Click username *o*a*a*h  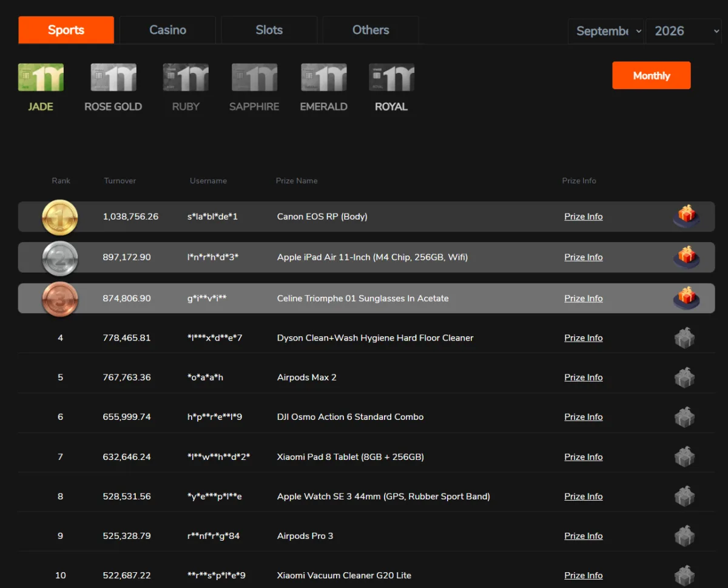click(x=205, y=377)
